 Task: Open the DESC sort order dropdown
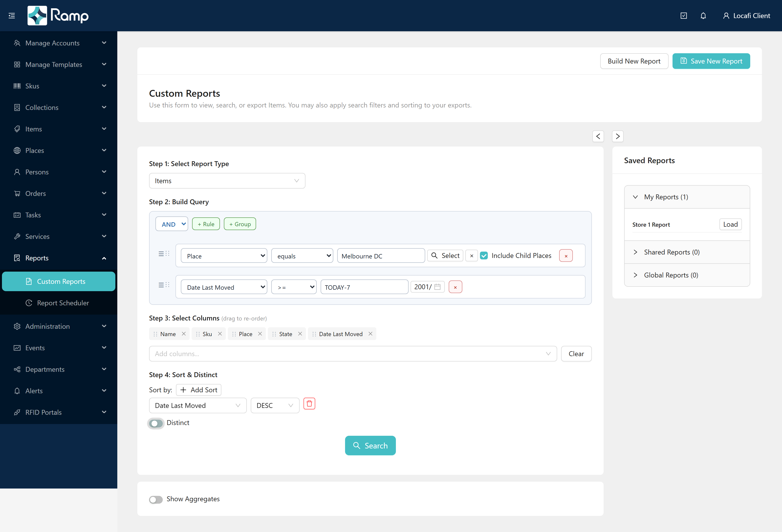pyautogui.click(x=275, y=405)
